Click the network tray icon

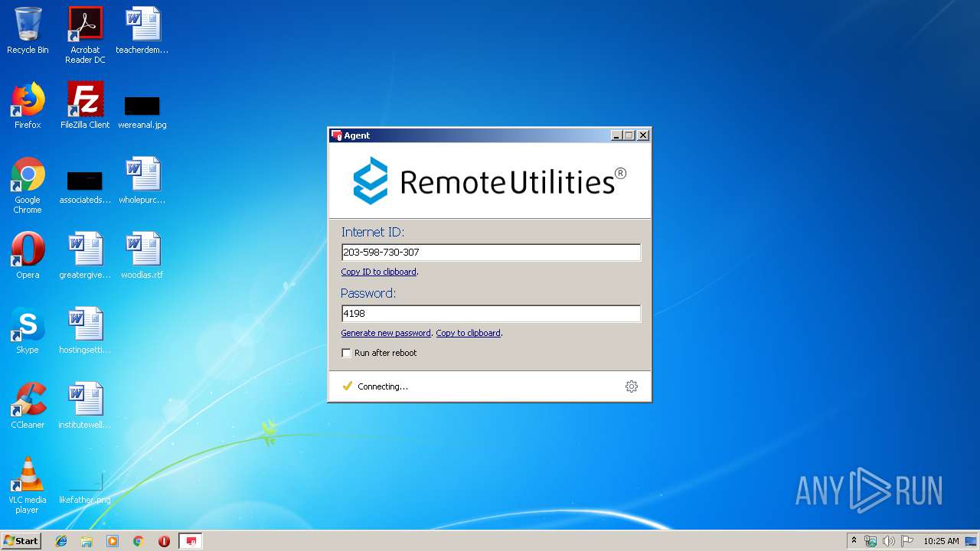pos(871,541)
